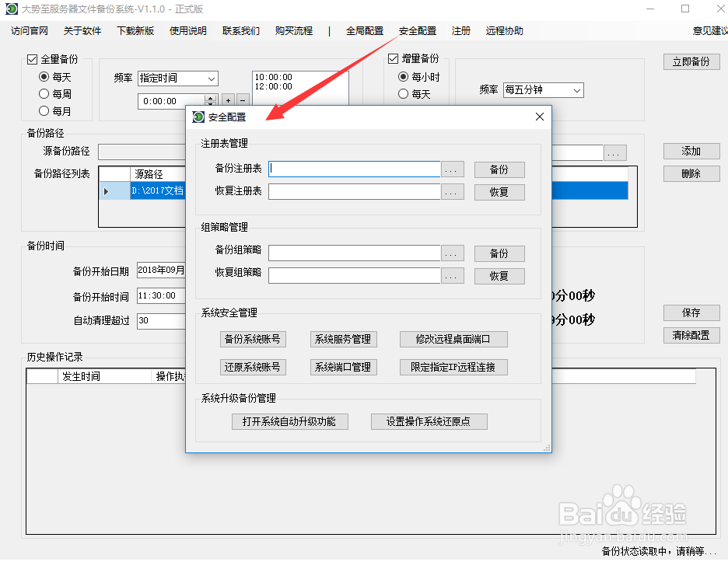Open the 指定时间 frequency dropdown
The height and width of the screenshot is (562, 728).
tap(178, 79)
